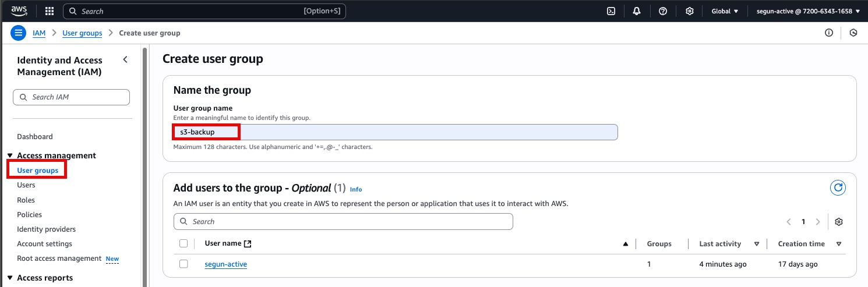Refresh the users list

coord(838,187)
